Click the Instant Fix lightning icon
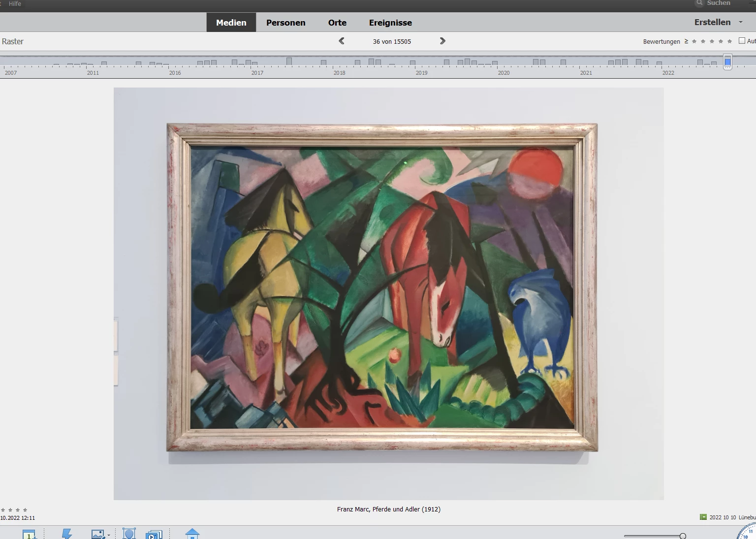The width and height of the screenshot is (756, 539). pos(67,534)
